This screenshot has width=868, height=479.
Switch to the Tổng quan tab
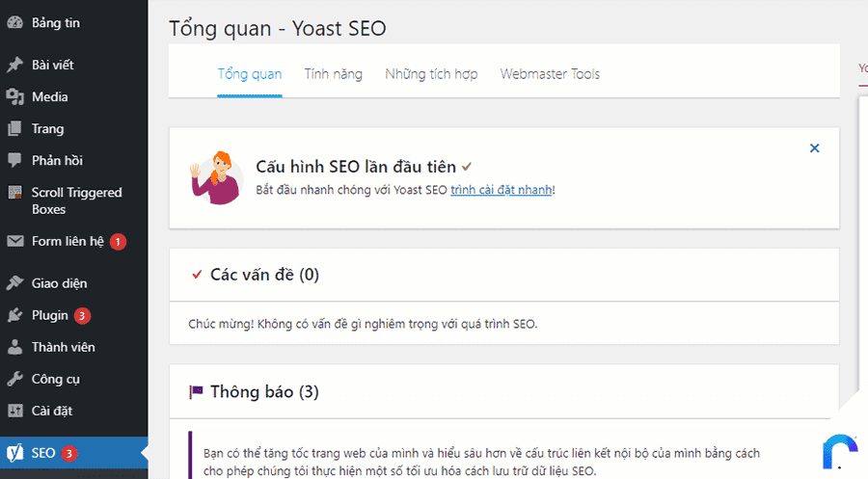tap(250, 74)
